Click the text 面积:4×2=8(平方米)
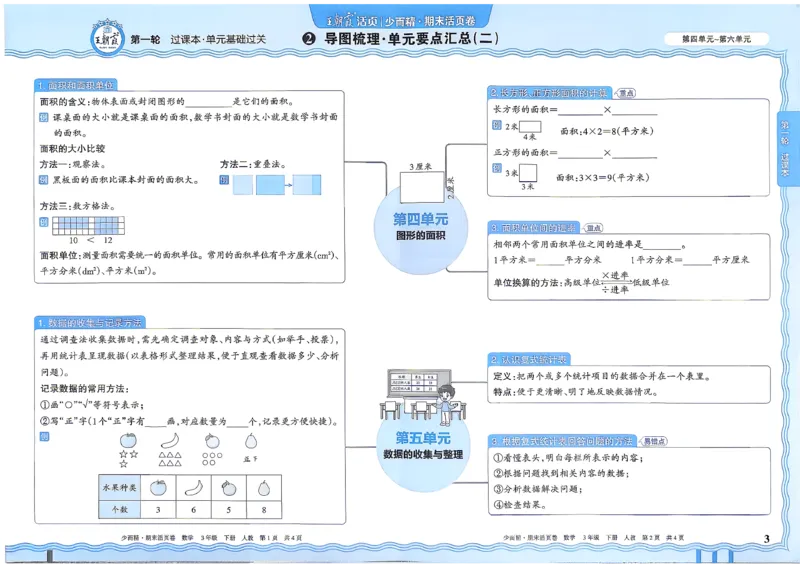The image size is (800, 566). coord(607,131)
